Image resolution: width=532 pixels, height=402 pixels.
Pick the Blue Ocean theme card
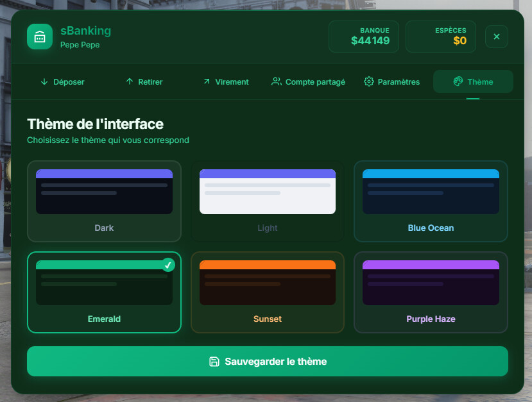click(x=431, y=201)
